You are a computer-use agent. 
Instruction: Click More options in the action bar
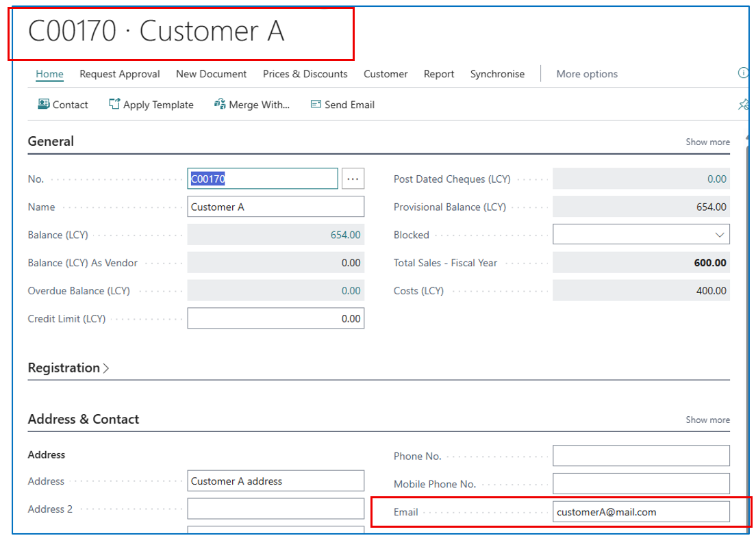pyautogui.click(x=587, y=74)
